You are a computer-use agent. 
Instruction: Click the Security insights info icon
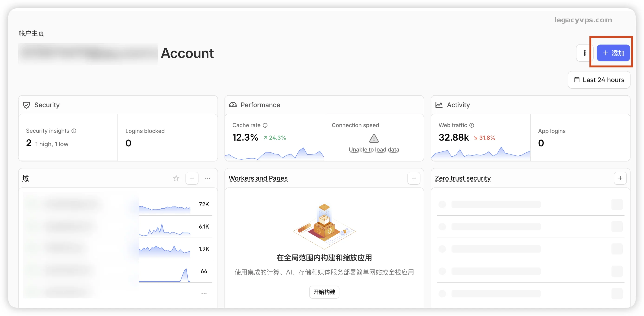74,131
